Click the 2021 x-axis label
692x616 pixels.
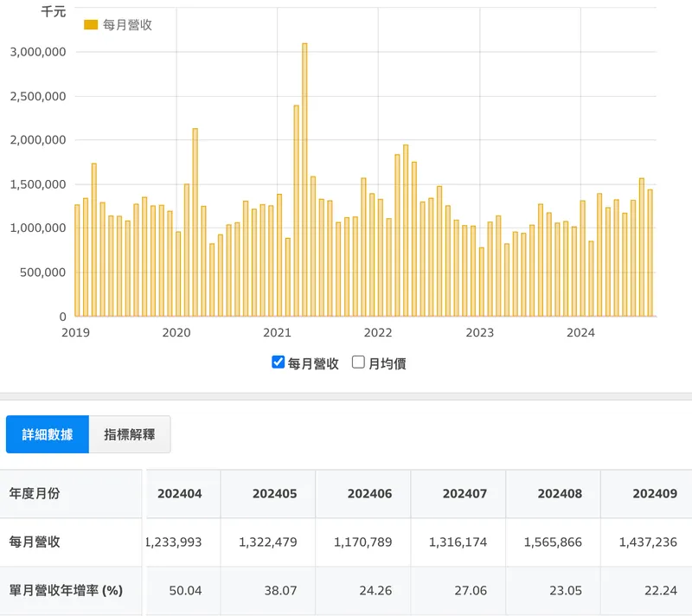click(x=277, y=333)
